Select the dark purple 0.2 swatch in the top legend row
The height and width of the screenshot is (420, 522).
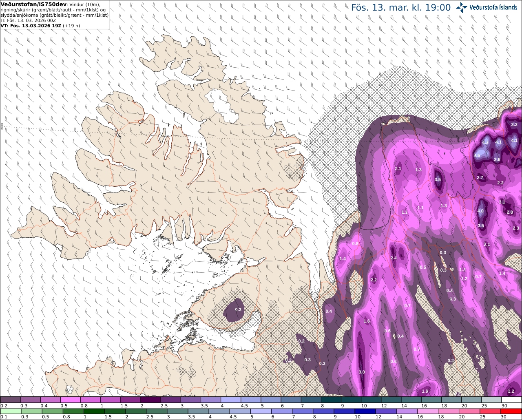(10, 400)
